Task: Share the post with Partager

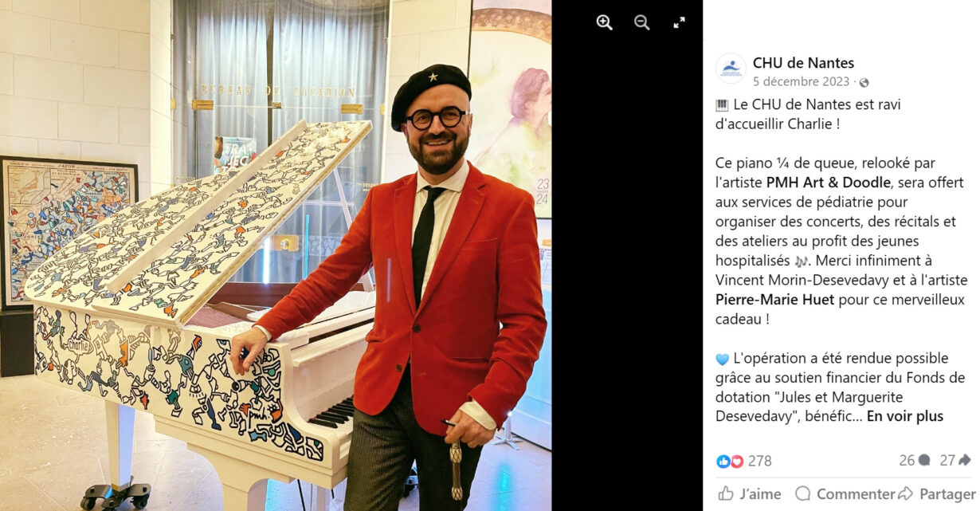Action: (936, 494)
